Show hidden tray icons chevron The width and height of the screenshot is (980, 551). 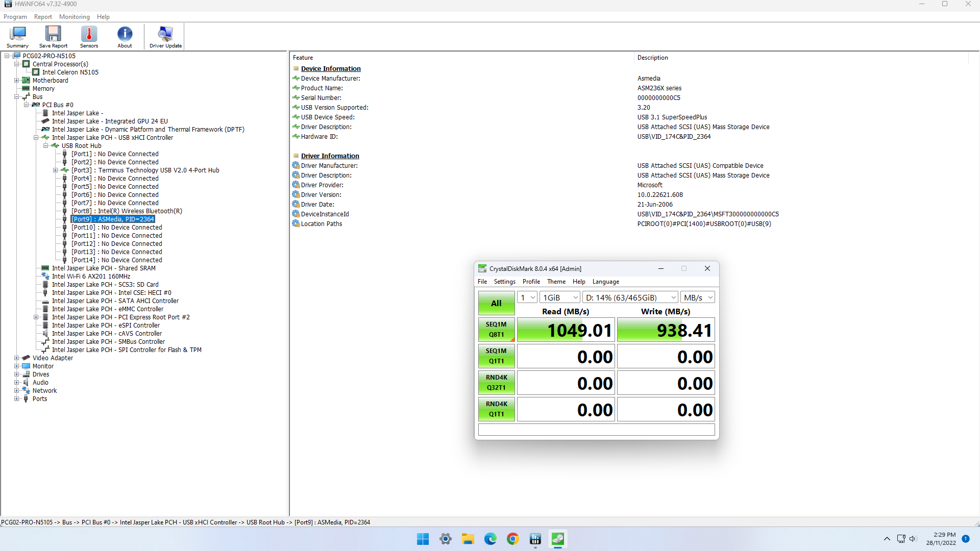pyautogui.click(x=887, y=539)
